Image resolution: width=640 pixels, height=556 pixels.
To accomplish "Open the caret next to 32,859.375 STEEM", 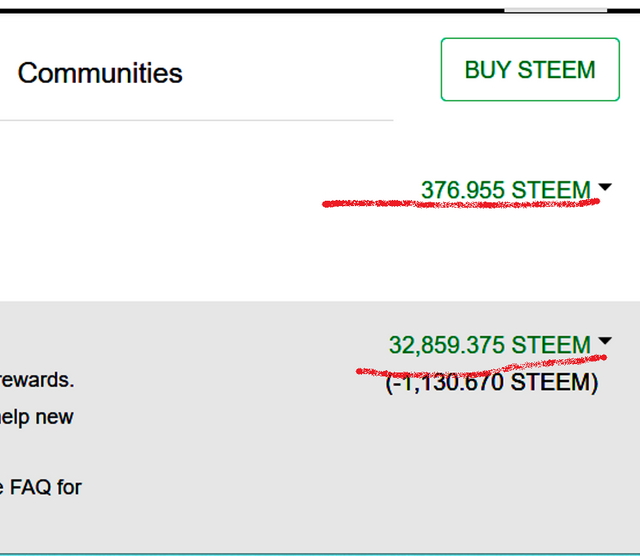I will point(604,341).
